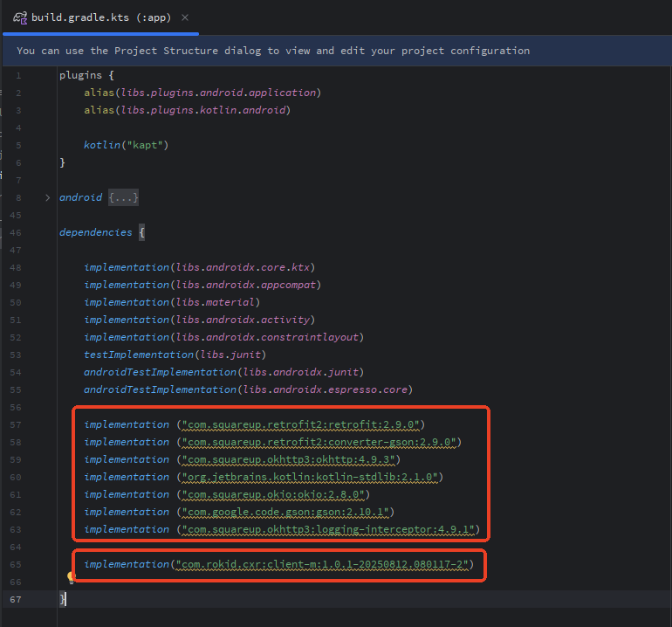The image size is (672, 627).
Task: Click implementation(libs.material) line
Action: [x=172, y=302]
